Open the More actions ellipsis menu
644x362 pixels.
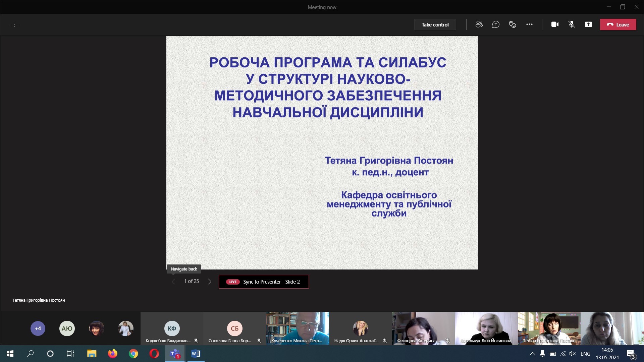529,24
